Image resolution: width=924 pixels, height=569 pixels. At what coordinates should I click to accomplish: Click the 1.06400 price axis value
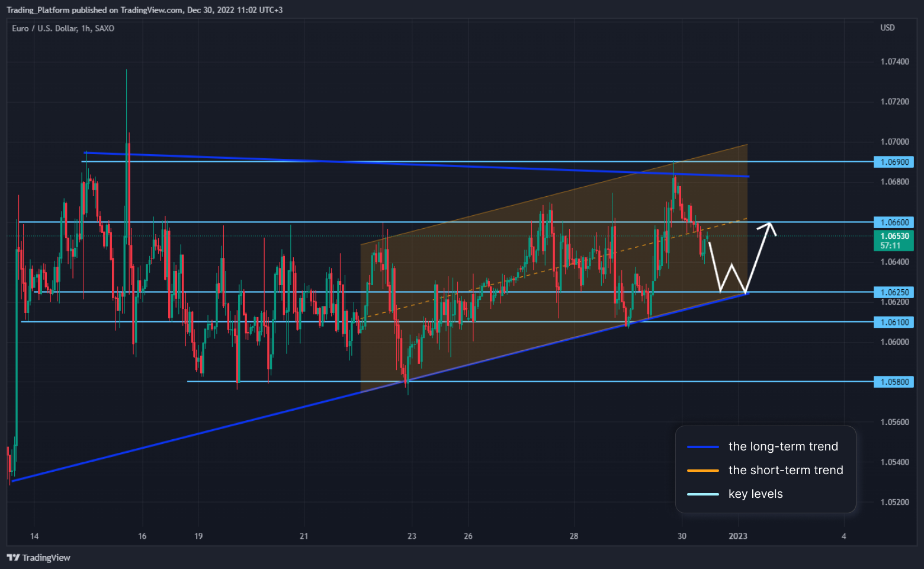[x=894, y=262]
